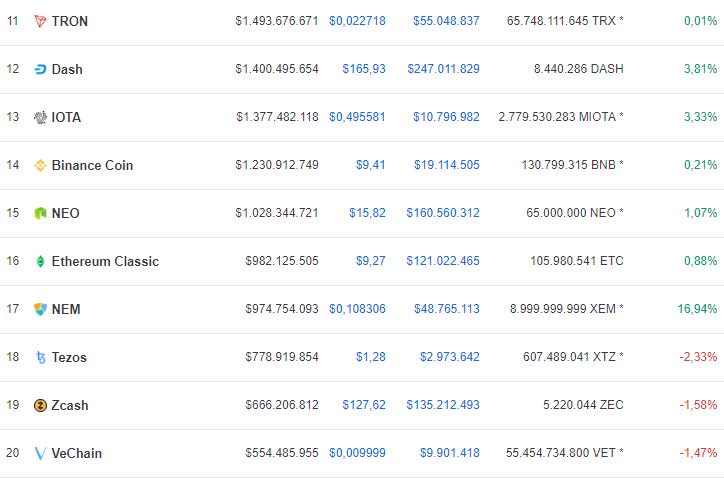Select NEO market cap $1.028.344.721

point(277,213)
